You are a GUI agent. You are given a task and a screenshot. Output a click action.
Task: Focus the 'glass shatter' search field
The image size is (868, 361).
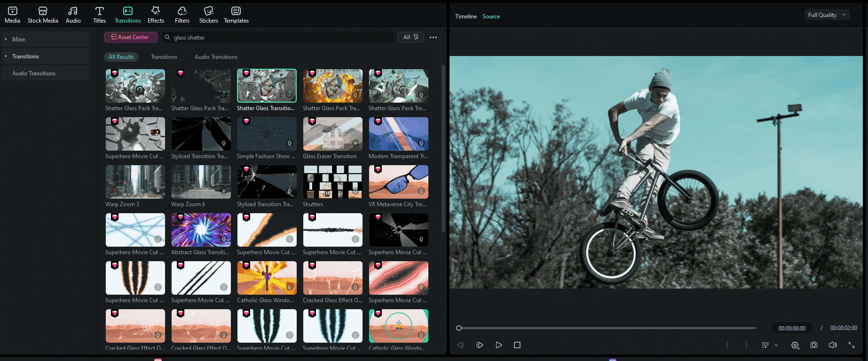(x=277, y=37)
